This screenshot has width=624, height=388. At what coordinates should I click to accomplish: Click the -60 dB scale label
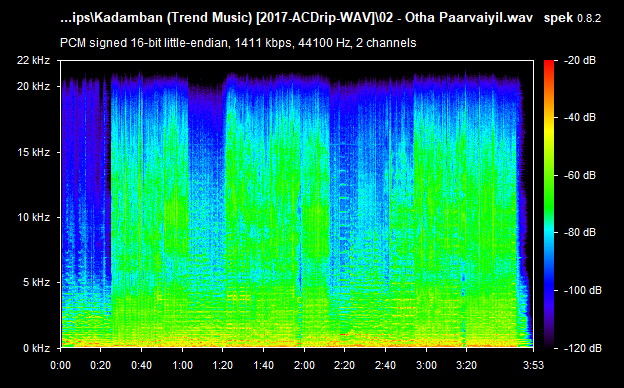coord(580,175)
